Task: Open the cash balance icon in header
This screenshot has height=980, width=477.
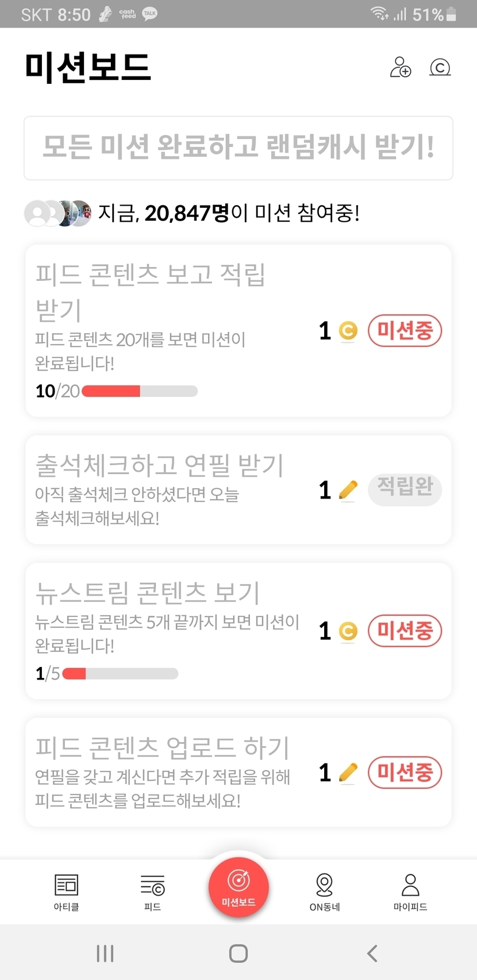Action: click(440, 68)
